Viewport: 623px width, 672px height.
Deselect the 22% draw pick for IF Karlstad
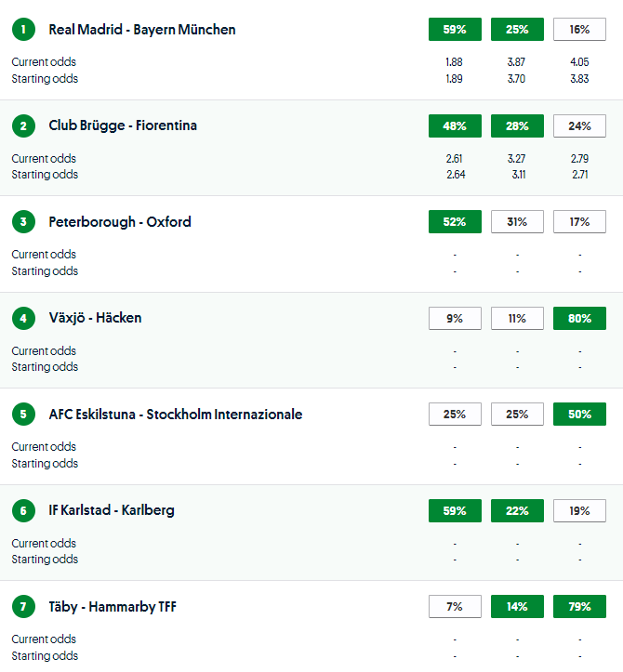pos(517,510)
